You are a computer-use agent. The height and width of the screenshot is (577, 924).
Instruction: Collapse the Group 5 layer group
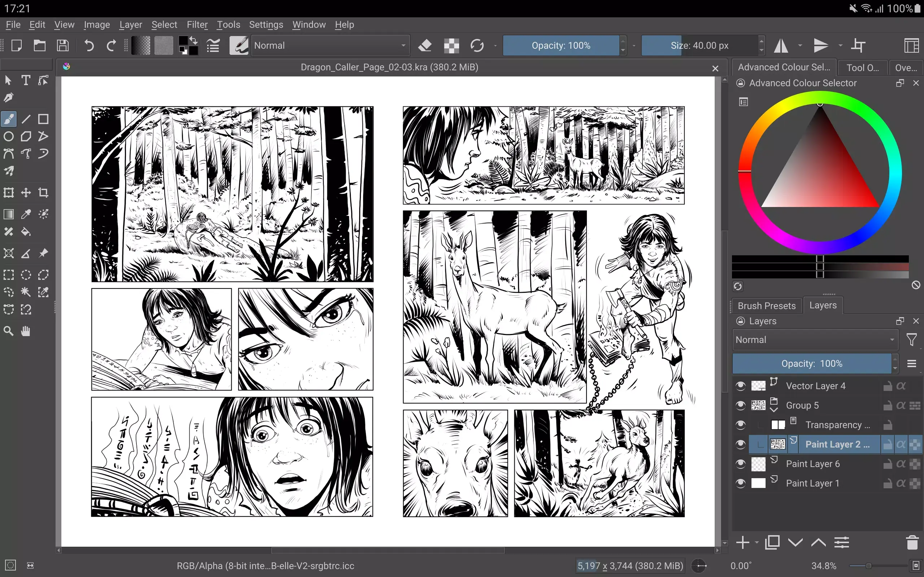(x=774, y=410)
